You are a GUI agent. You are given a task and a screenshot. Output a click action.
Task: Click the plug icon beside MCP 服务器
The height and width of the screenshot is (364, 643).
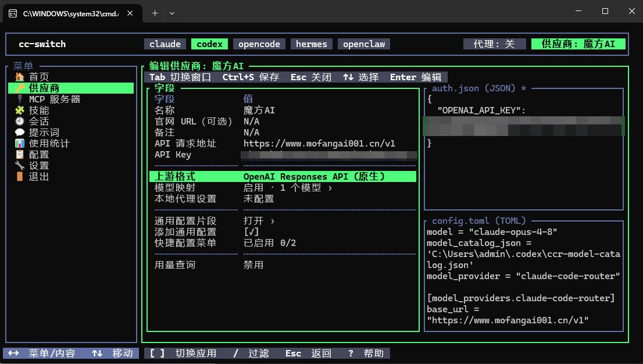(x=20, y=99)
